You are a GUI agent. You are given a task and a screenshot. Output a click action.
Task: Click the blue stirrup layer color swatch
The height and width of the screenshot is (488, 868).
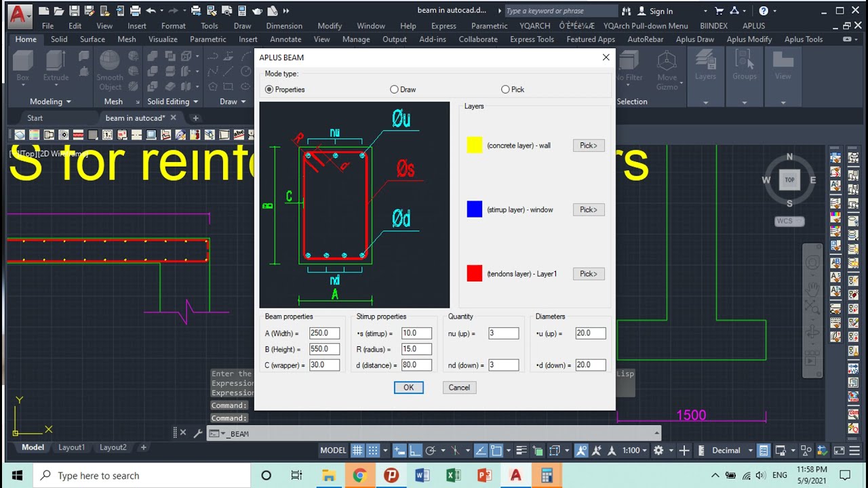475,209
